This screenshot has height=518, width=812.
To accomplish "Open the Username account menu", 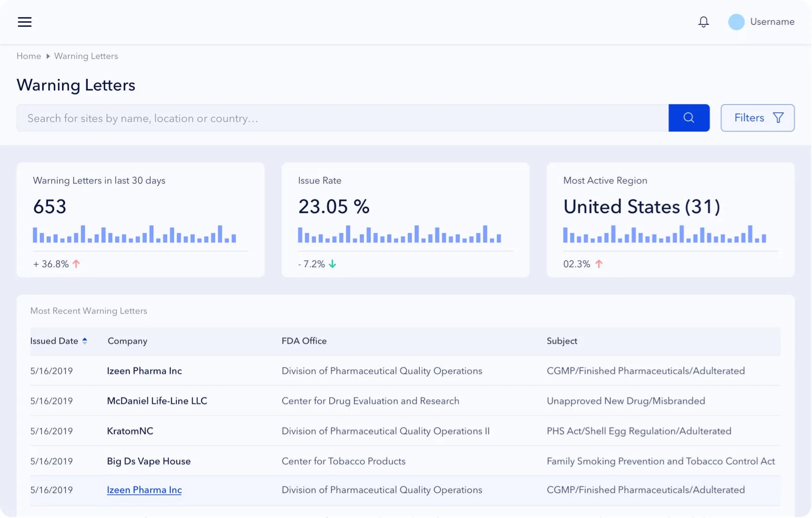I will tap(772, 22).
